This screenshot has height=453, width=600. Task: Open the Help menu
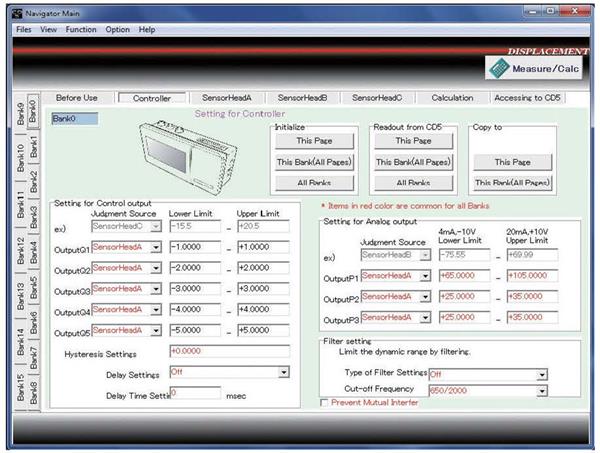147,29
